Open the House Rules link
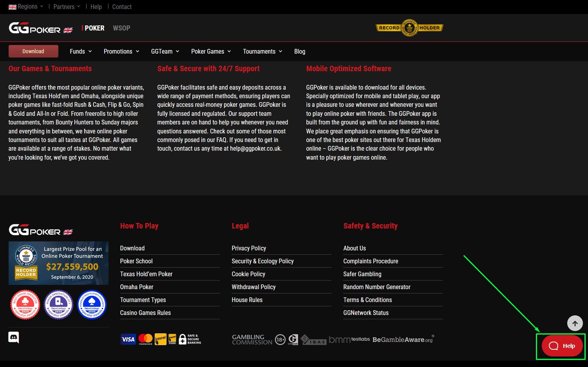The width and height of the screenshot is (588, 367). [x=247, y=300]
